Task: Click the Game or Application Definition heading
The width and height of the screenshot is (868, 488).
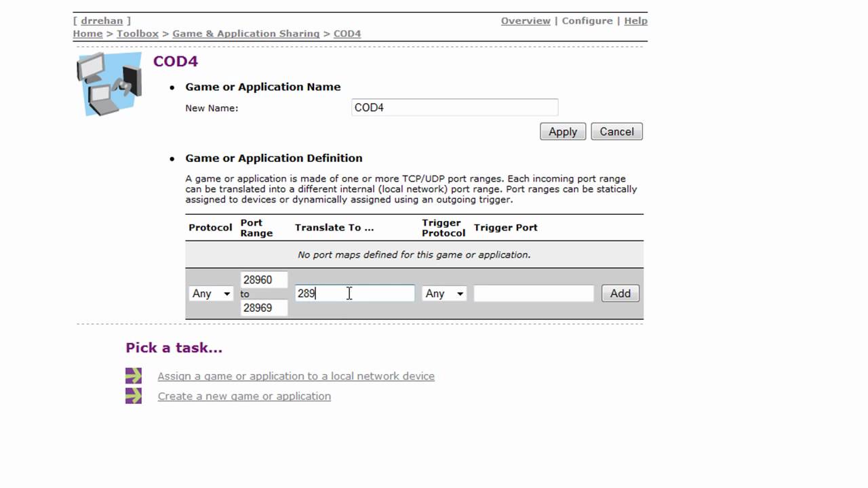Action: click(274, 158)
